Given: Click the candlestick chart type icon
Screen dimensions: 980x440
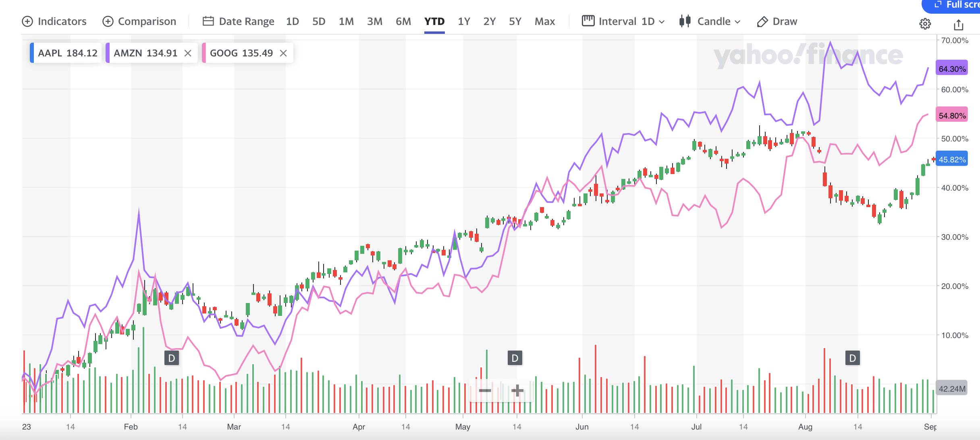Looking at the screenshot, I should [x=685, y=21].
